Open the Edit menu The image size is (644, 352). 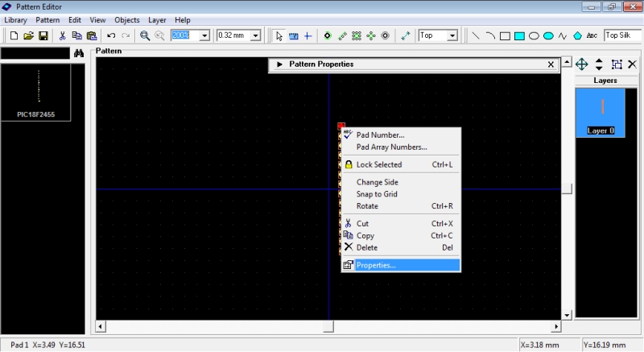click(x=74, y=19)
